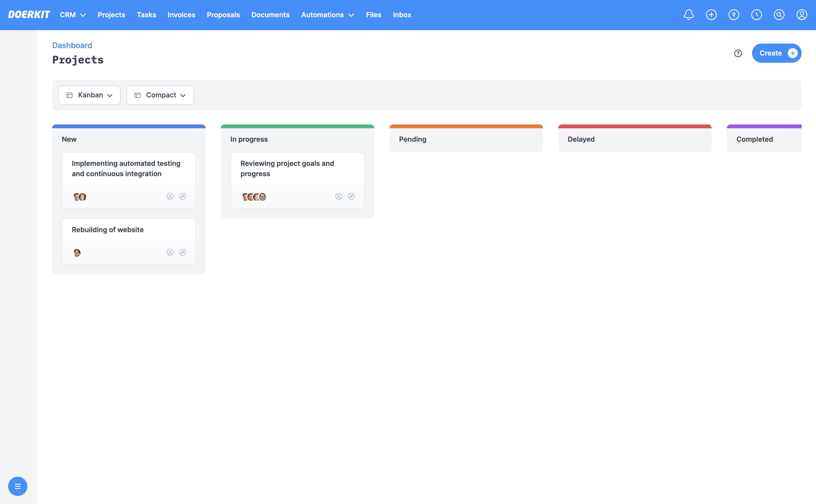
Task: Open the Implementing automated testing project card
Action: click(x=126, y=168)
